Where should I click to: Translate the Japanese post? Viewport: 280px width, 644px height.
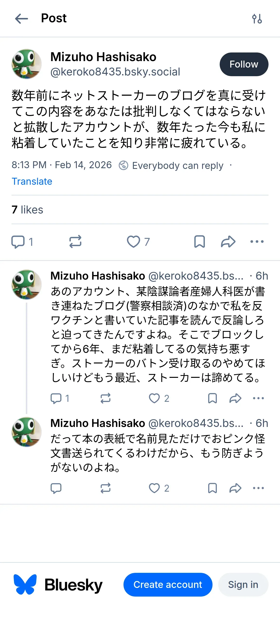[32, 181]
